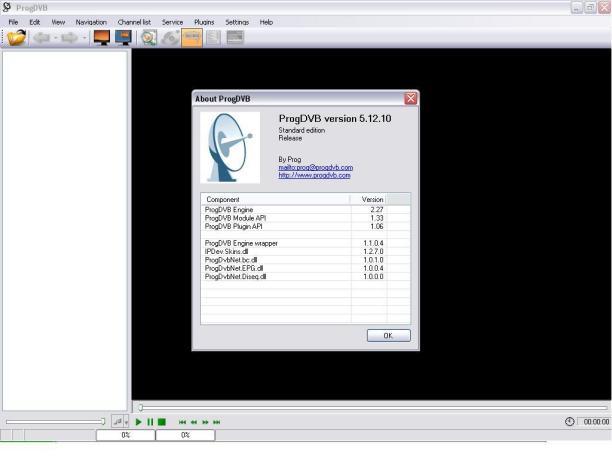The image size is (612, 459).
Task: Select the ProgDVB Plugin API row
Action: 305,226
